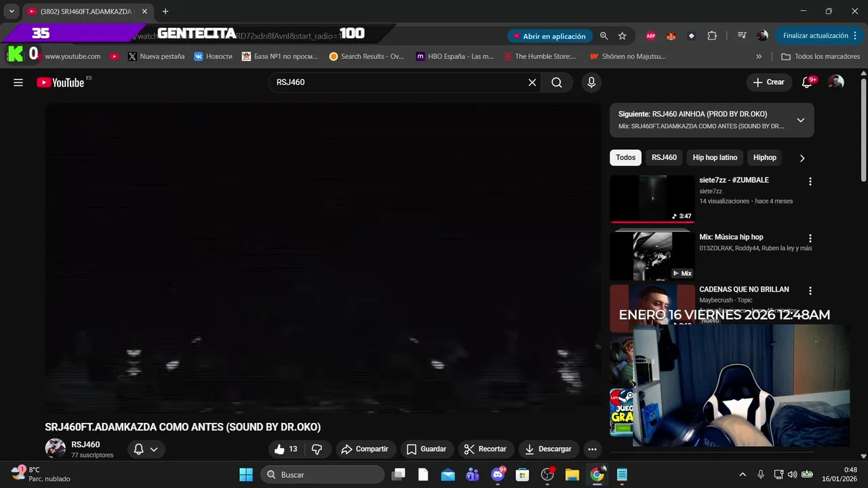This screenshot has height=488, width=868.
Task: Bookmark this page with star icon
Action: [622, 36]
